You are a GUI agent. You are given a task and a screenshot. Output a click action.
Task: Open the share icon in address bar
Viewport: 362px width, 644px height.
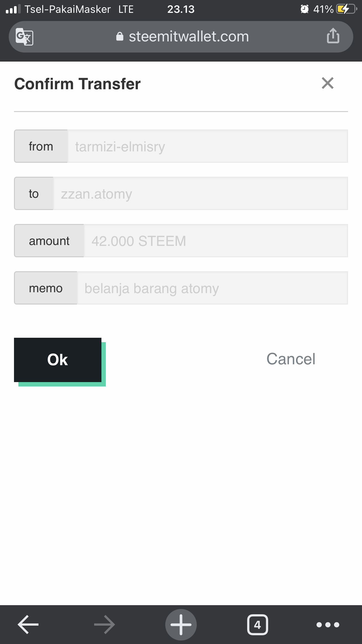click(x=333, y=36)
